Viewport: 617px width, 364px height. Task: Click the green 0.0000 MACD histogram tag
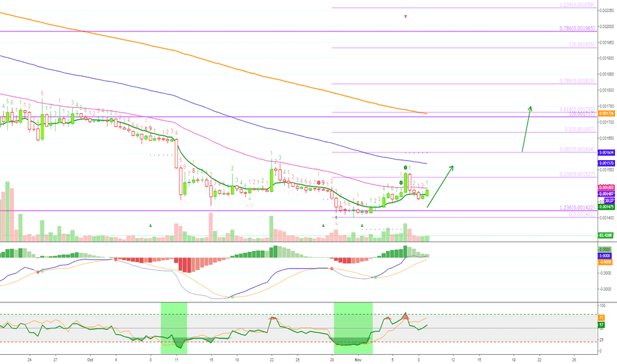605,249
